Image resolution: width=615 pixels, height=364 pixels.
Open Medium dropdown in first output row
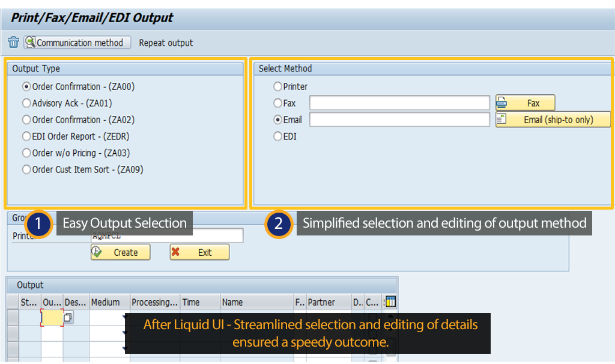(x=125, y=317)
